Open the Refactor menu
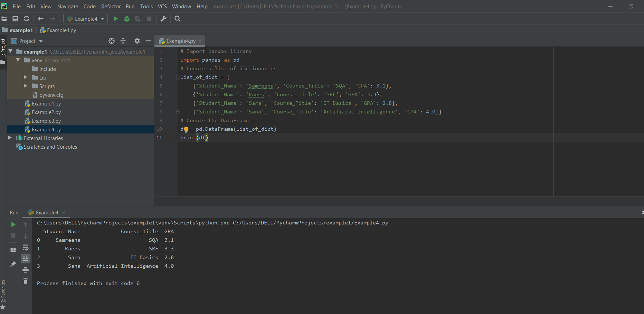This screenshot has height=314, width=644. [111, 7]
